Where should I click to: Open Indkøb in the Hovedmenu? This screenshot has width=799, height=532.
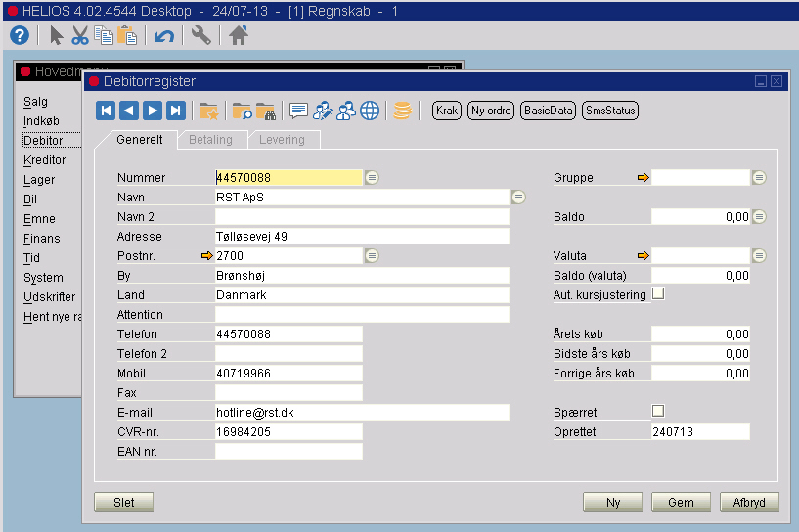(x=41, y=120)
